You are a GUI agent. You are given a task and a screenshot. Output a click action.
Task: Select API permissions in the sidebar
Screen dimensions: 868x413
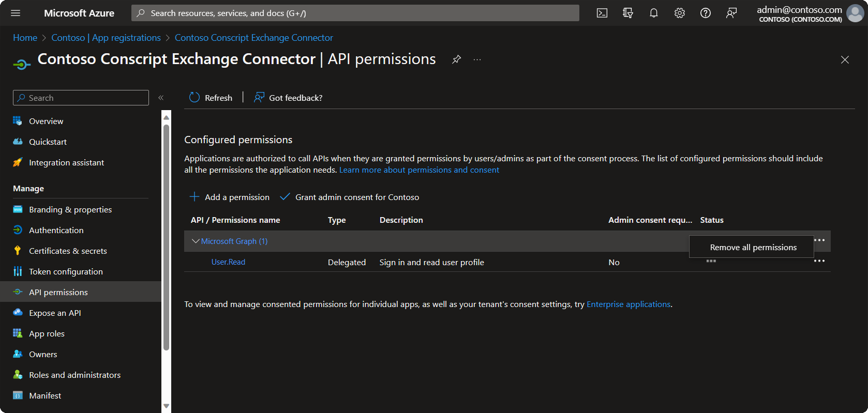(81, 292)
